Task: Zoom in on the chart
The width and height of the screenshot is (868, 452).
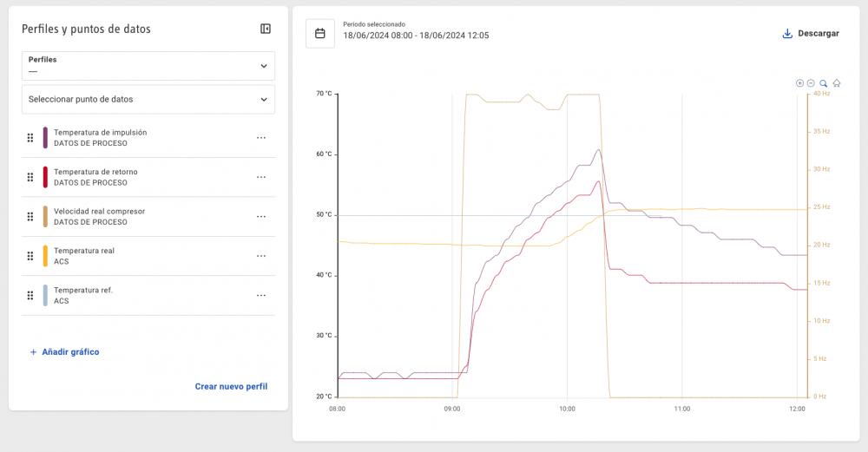Action: (x=799, y=83)
